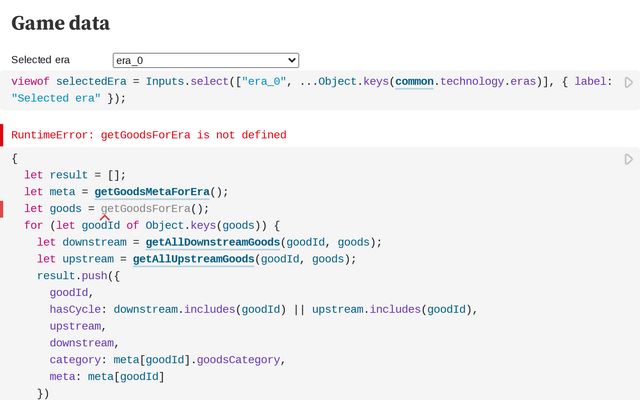Run the goods result cell
640x400 pixels.
coord(628,159)
